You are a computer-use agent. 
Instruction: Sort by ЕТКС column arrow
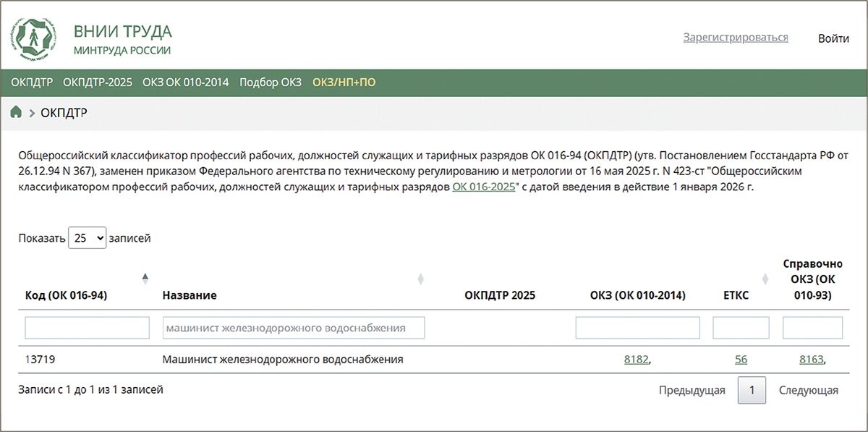(765, 279)
